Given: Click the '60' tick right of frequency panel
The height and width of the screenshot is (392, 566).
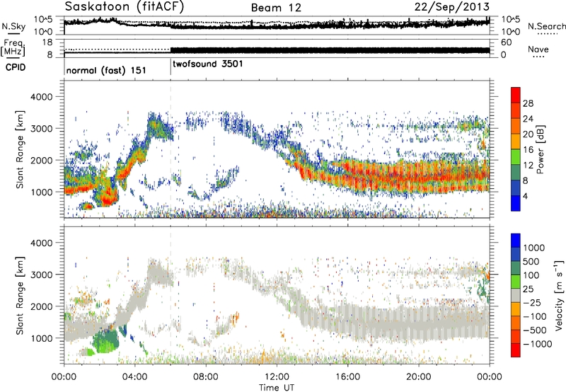Looking at the screenshot, I should click(507, 42).
